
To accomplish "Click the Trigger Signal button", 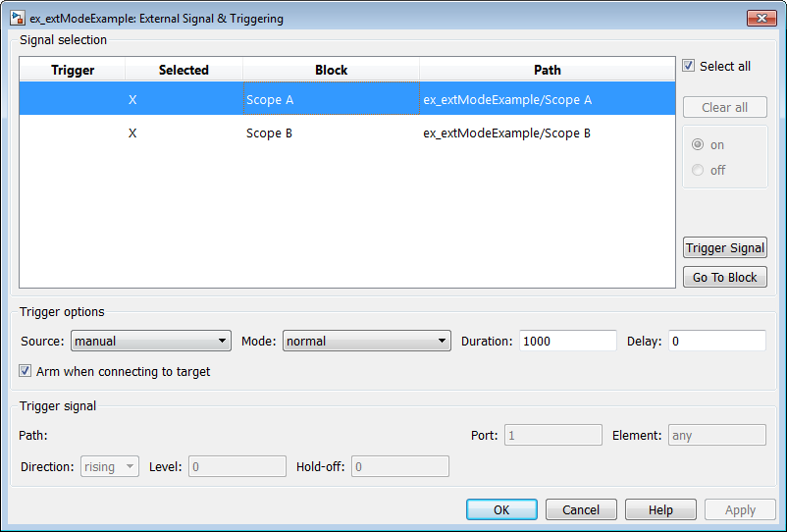I will coord(725,248).
